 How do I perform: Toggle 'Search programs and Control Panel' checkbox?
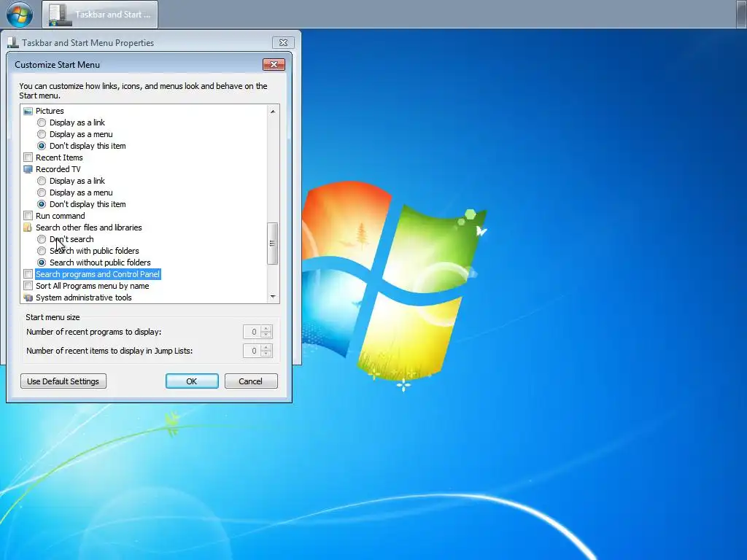click(x=28, y=274)
